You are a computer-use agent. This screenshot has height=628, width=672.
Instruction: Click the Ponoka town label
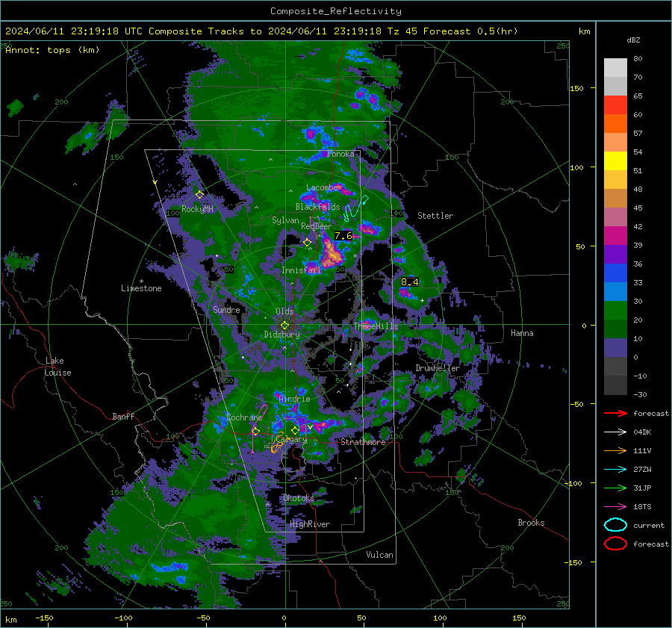pos(341,154)
